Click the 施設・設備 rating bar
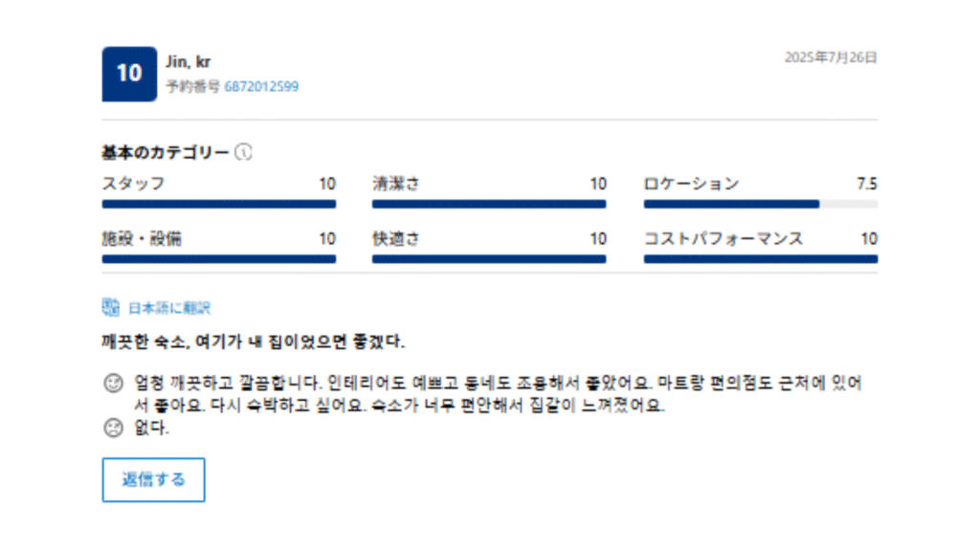980x551 pixels. tap(218, 258)
